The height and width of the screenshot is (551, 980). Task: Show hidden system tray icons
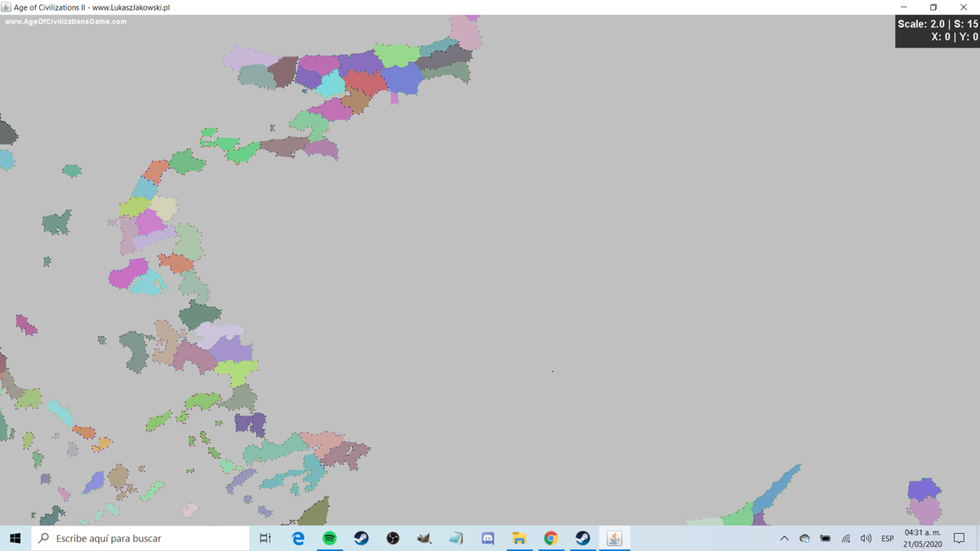784,539
